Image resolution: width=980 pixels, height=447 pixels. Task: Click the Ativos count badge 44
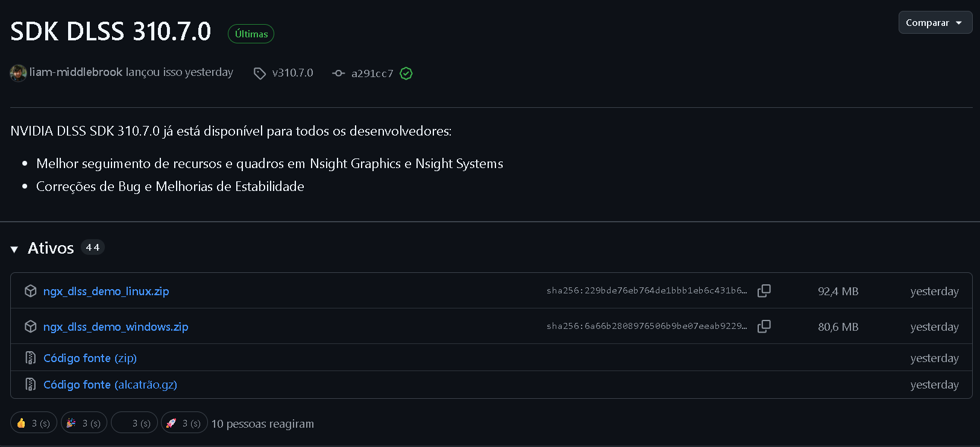93,248
